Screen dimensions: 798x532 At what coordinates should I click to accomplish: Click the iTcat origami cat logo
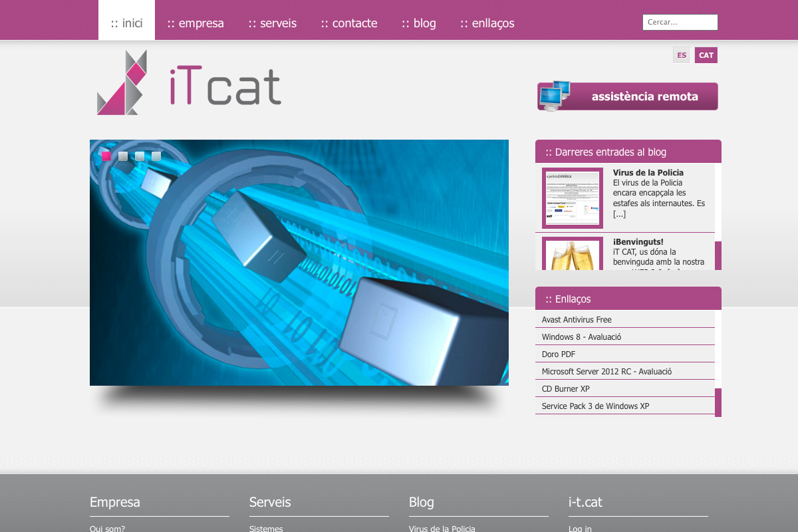tap(122, 83)
